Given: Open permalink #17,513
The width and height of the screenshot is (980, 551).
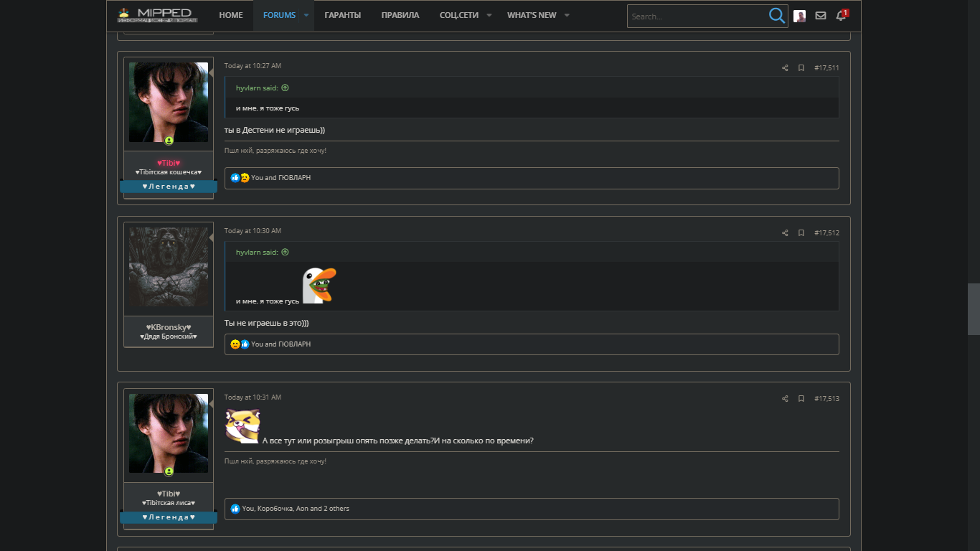Looking at the screenshot, I should coord(826,399).
